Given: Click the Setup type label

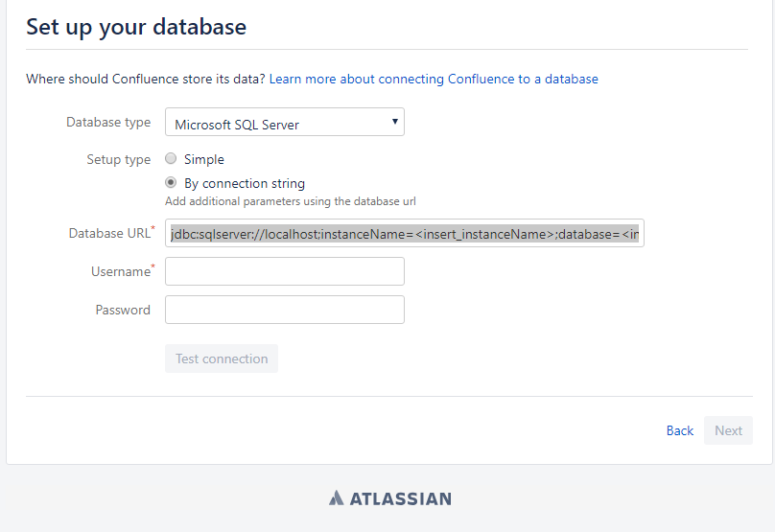Looking at the screenshot, I should (x=119, y=159).
